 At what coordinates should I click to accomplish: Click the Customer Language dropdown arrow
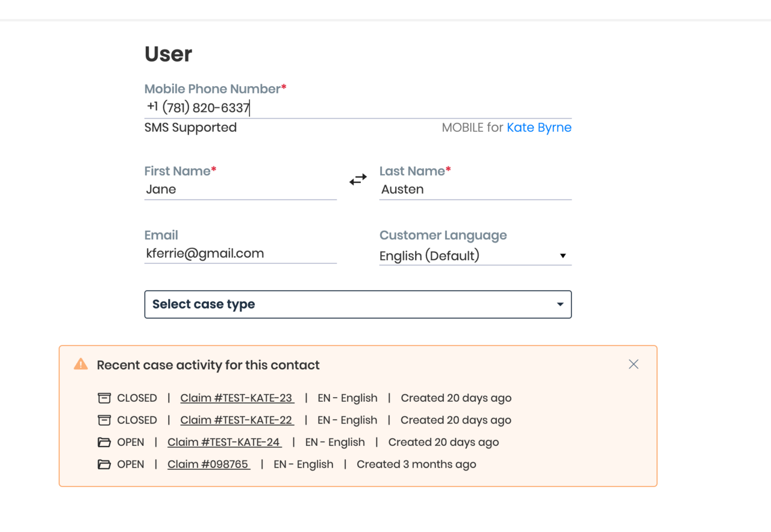[563, 256]
